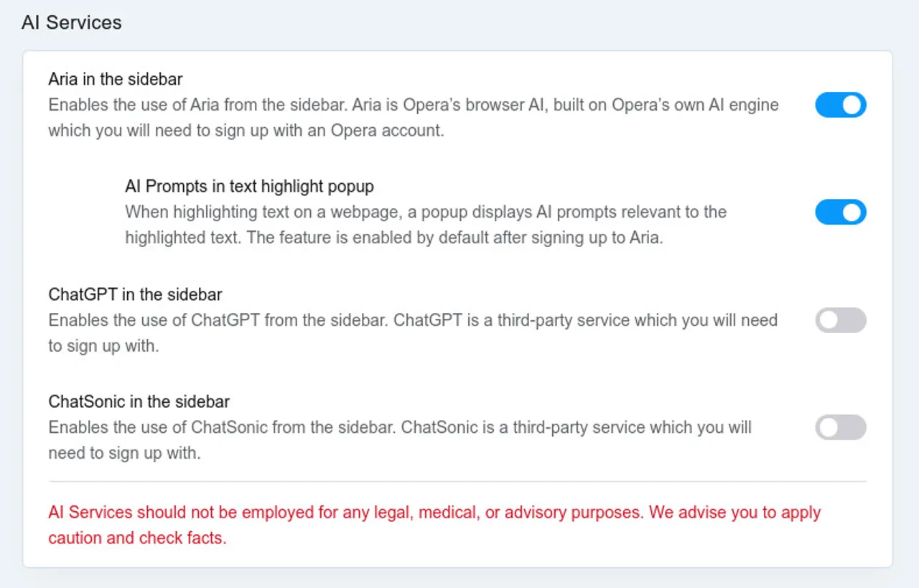Click the red 'caution and check facts.' line
Image resolution: width=919 pixels, height=588 pixels.
click(x=137, y=538)
